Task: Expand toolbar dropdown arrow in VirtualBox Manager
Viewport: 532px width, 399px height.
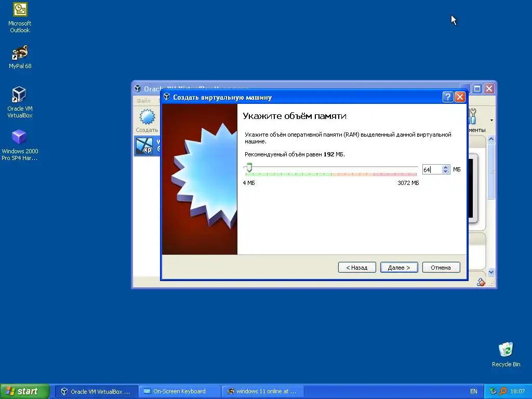Action: [491, 120]
